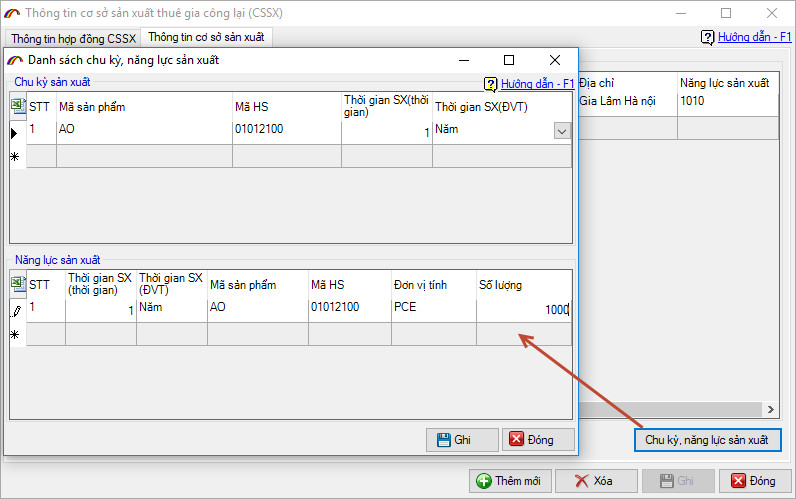Viewport: 796px width, 499px height.
Task: Export Năng lực sản xuất grid to Excel
Action: click(18, 283)
